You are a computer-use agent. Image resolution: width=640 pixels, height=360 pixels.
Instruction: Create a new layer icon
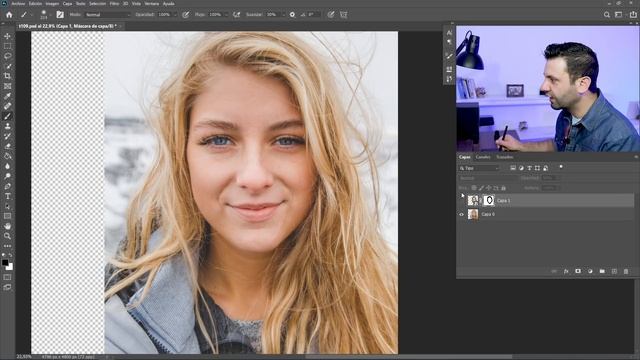614,271
